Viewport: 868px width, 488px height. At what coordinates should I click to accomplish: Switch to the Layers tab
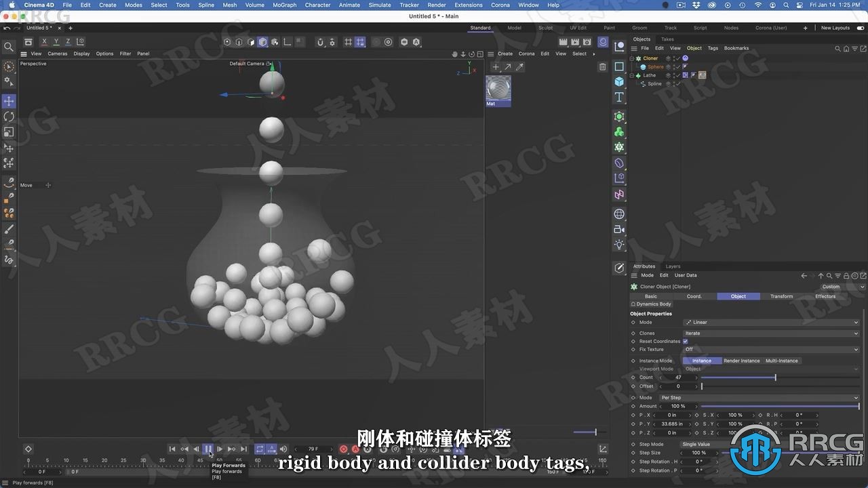(x=673, y=266)
